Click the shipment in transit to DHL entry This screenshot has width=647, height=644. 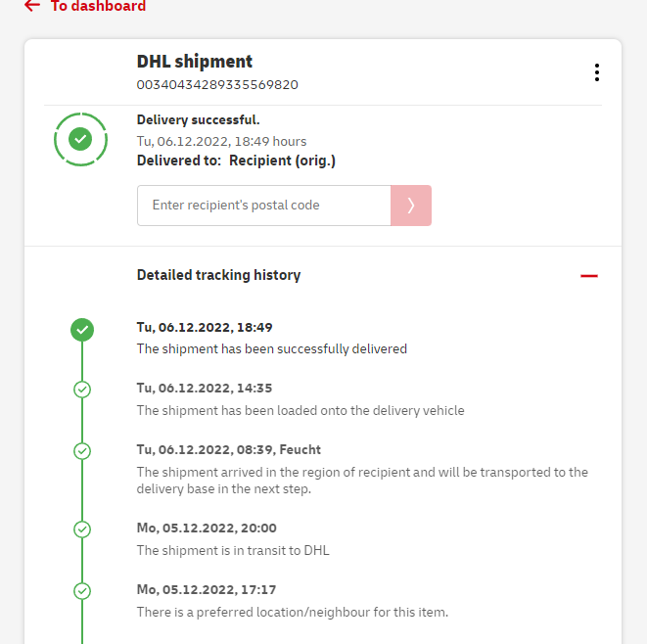click(233, 550)
